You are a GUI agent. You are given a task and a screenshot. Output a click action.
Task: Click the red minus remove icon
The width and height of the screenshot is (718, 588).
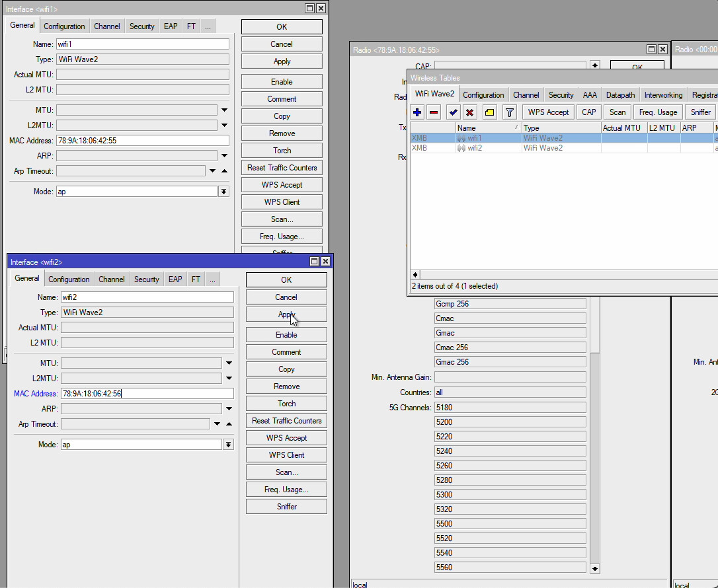click(x=434, y=112)
